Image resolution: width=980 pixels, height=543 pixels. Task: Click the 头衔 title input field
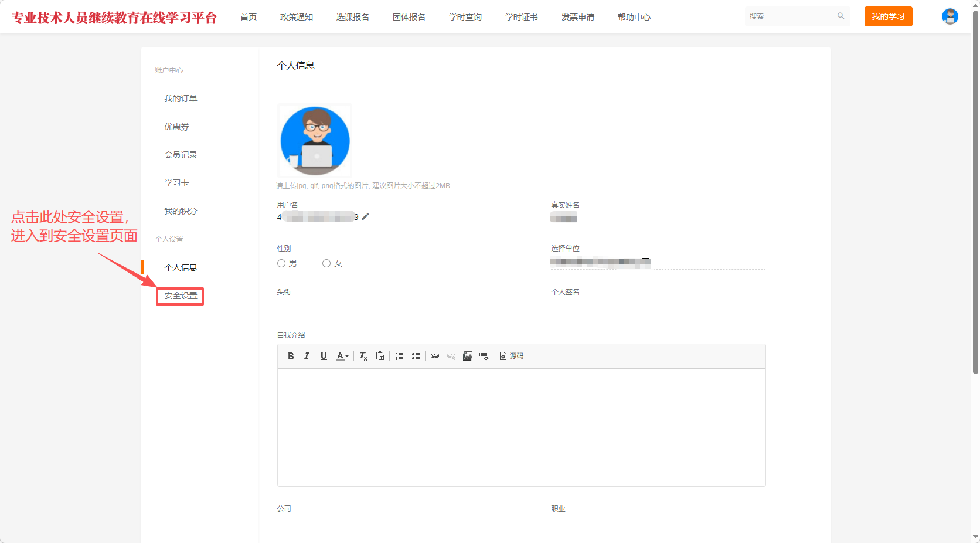[x=384, y=306]
